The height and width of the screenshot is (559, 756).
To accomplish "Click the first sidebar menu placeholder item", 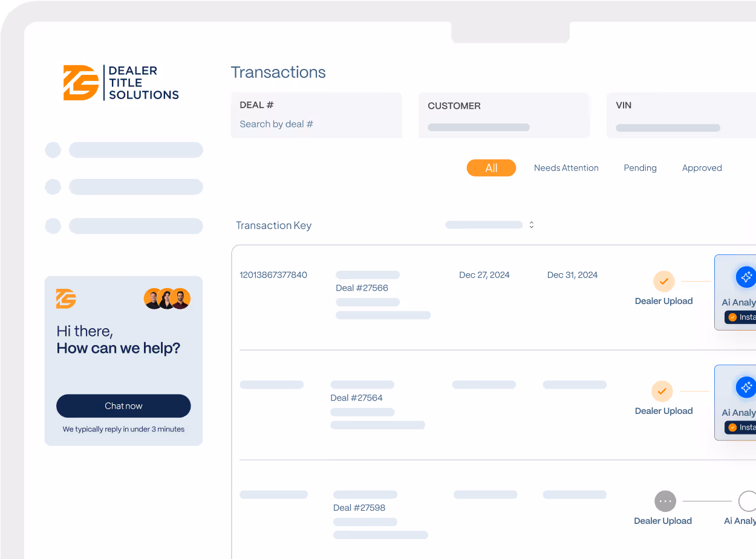I will [124, 150].
